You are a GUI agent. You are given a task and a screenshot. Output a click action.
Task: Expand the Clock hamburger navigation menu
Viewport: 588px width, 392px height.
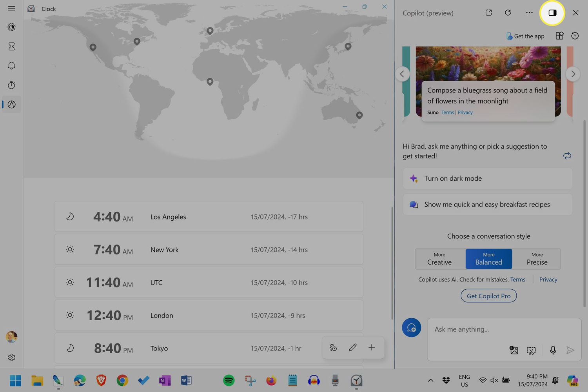pyautogui.click(x=11, y=9)
